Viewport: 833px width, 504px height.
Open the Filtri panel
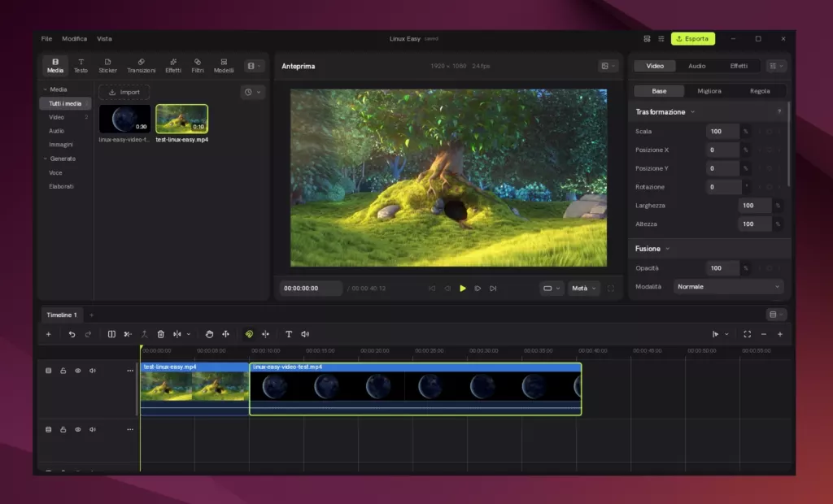(198, 66)
